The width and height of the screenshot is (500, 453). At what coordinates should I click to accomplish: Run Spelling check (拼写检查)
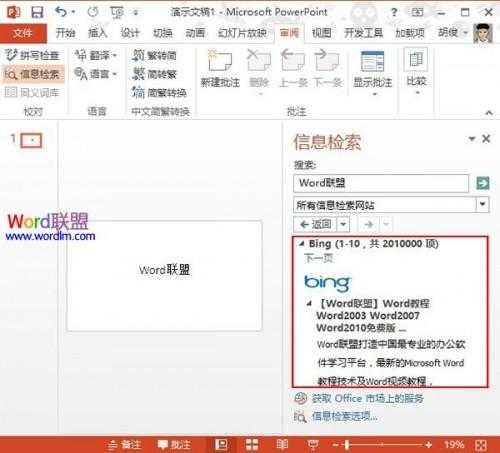point(32,55)
